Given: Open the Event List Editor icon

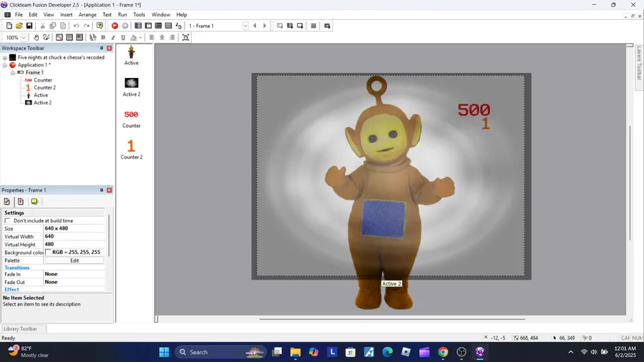Looking at the screenshot, I should click(168, 26).
